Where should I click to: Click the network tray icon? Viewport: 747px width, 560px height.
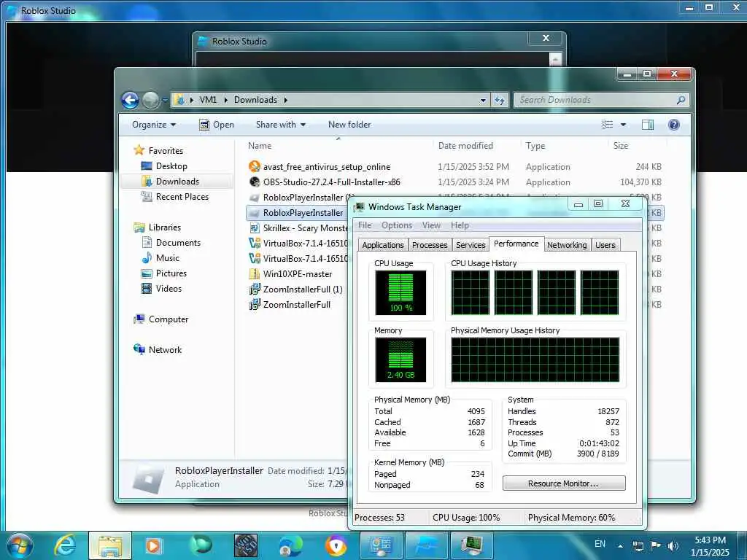(638, 545)
